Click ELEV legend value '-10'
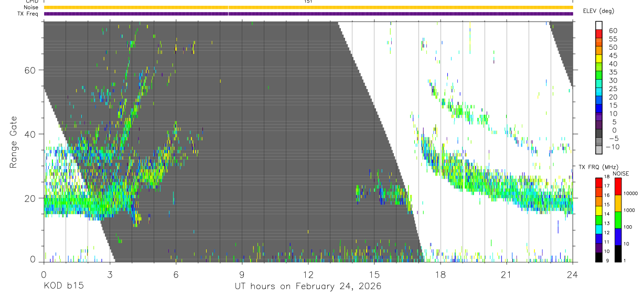This screenshot has width=644, height=297. (x=614, y=147)
